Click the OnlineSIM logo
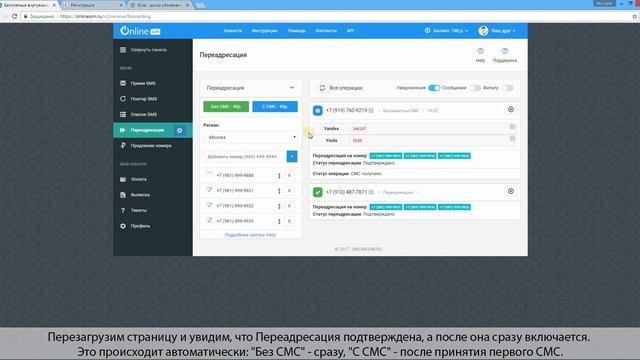 140,31
